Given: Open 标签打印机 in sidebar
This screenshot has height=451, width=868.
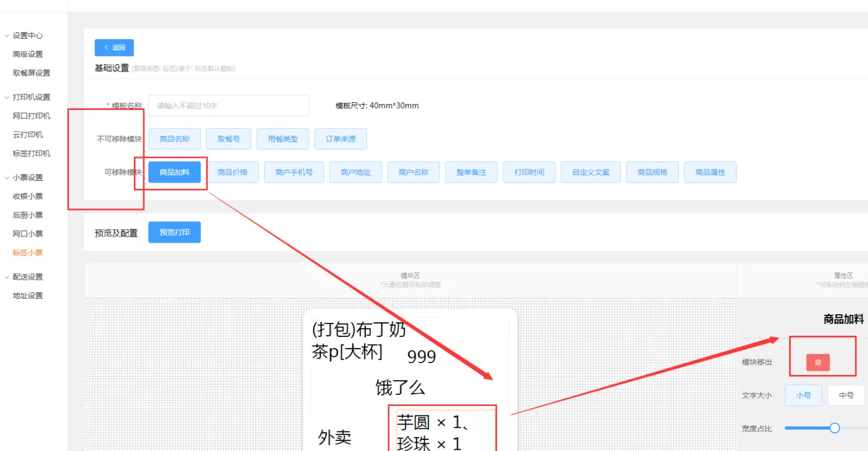Looking at the screenshot, I should [32, 153].
